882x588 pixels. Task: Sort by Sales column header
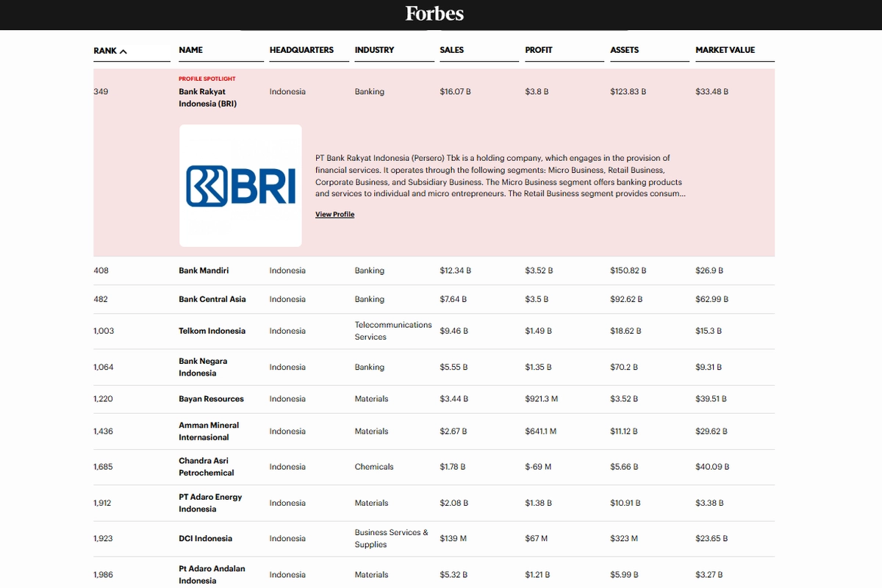pyautogui.click(x=451, y=50)
